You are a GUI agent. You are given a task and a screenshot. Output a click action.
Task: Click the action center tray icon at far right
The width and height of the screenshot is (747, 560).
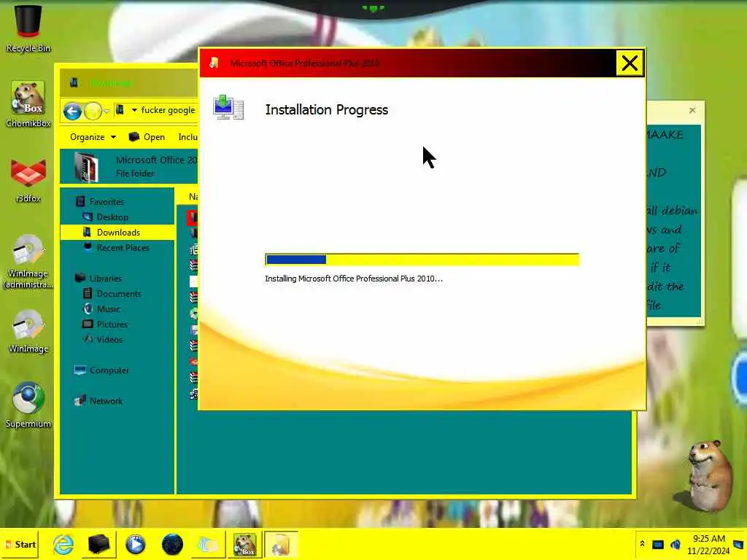coord(738,544)
